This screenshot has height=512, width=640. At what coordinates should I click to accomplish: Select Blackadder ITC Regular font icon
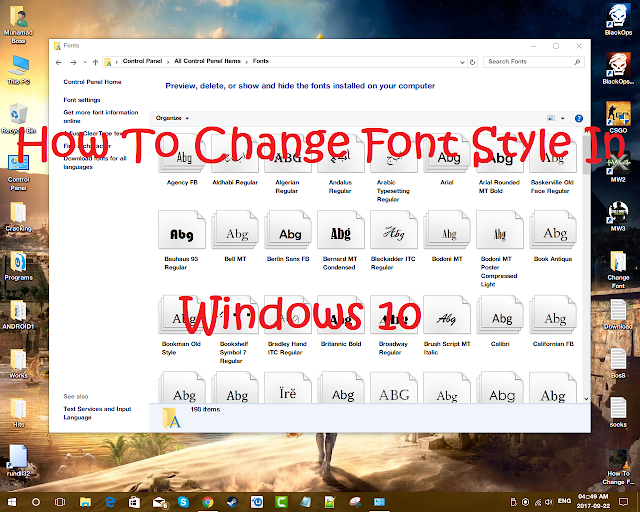pos(394,230)
